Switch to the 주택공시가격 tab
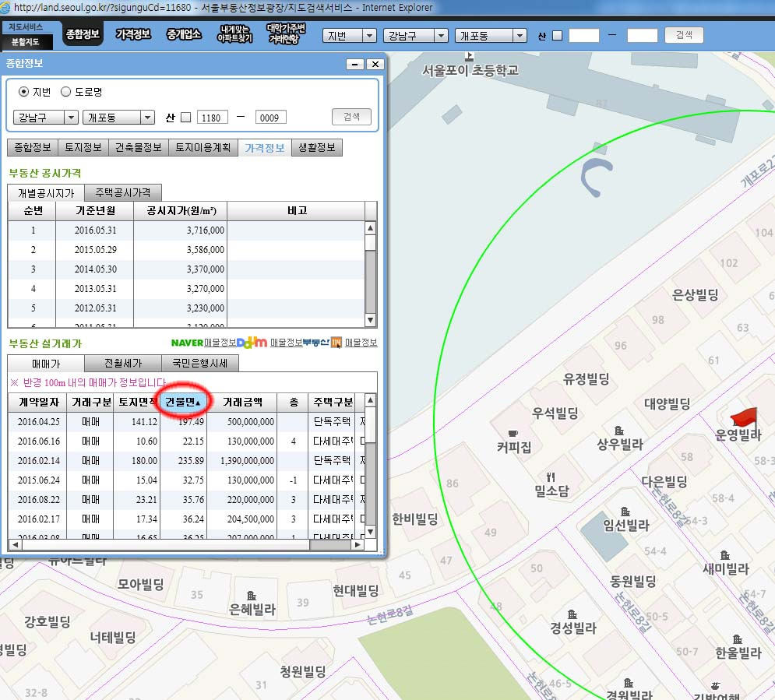Viewport: 775px width, 700px height. [123, 192]
